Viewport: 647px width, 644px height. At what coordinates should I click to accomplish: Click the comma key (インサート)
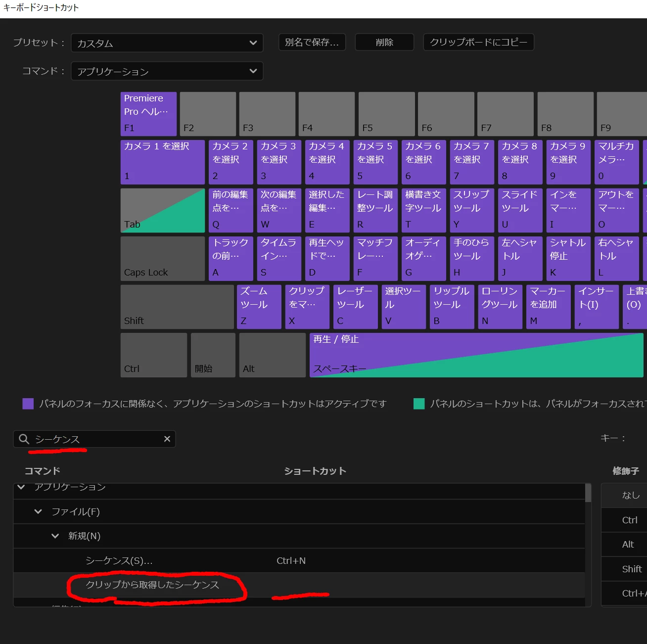click(x=597, y=307)
